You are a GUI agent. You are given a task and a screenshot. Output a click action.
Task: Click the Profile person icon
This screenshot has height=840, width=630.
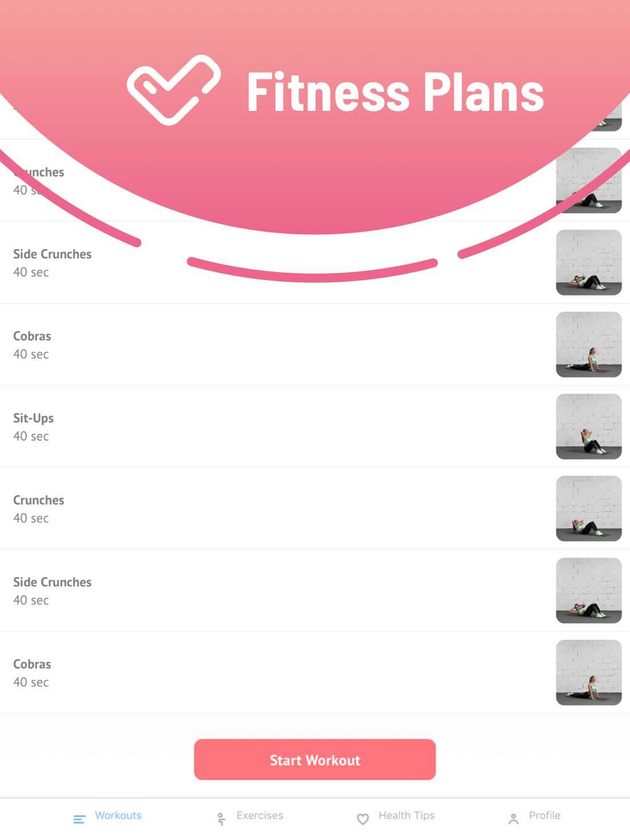click(x=513, y=819)
